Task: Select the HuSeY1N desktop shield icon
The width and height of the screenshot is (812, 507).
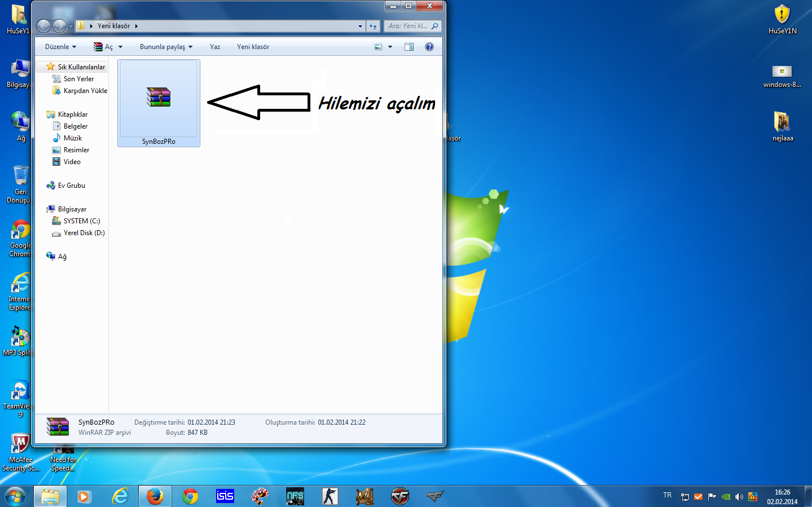Action: 782,19
